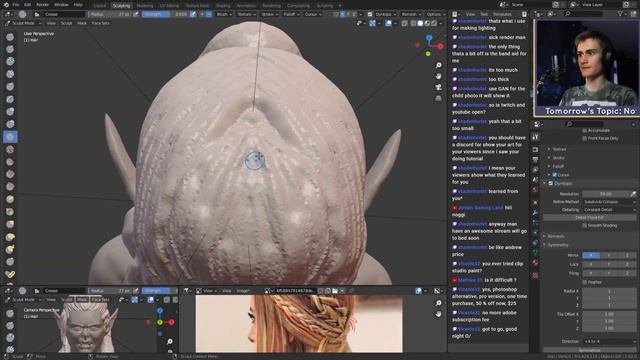Click the image editor zoom magnifier icon

(438, 303)
